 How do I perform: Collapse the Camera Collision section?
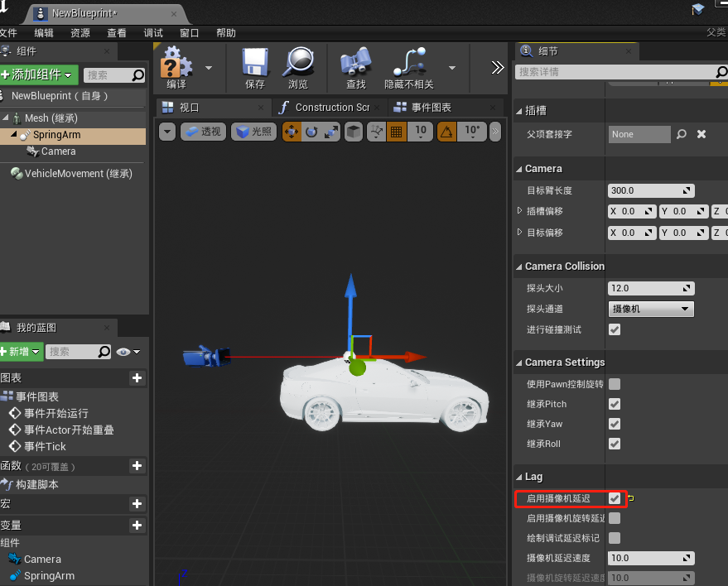519,267
